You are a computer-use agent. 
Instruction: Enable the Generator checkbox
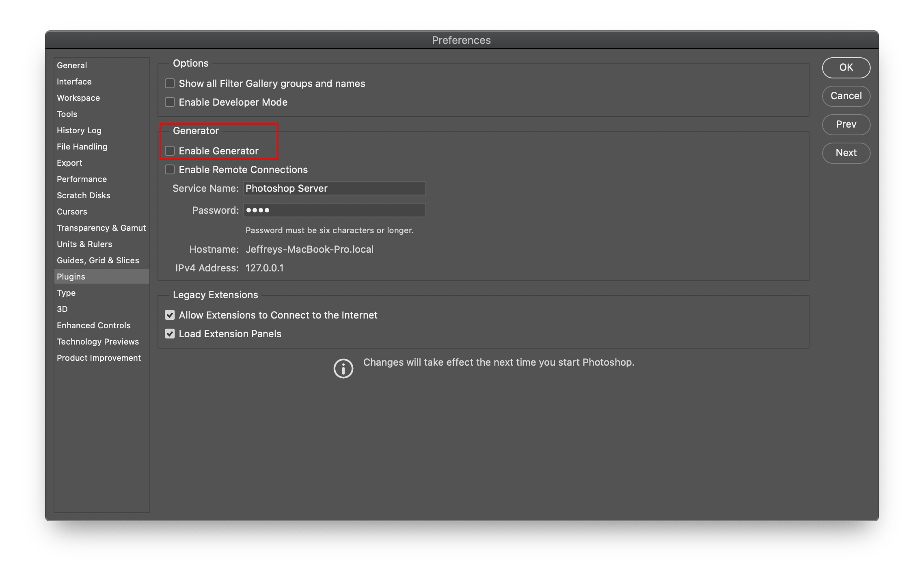click(170, 151)
